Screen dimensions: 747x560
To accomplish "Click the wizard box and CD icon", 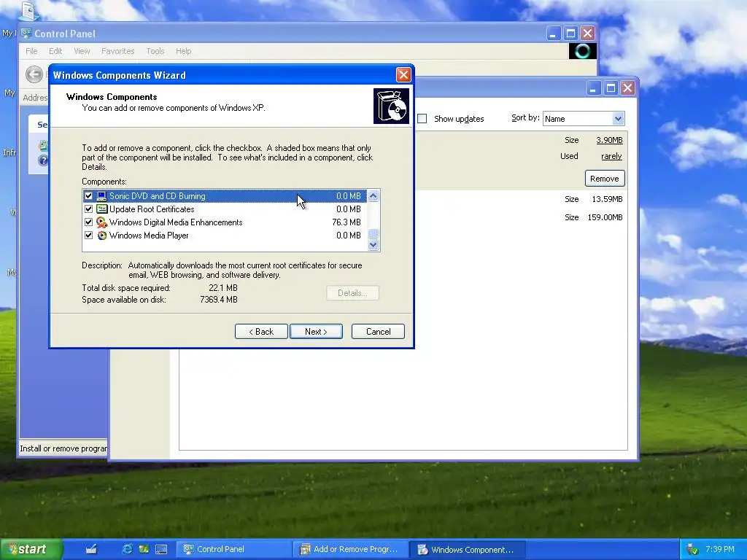I will coord(391,106).
